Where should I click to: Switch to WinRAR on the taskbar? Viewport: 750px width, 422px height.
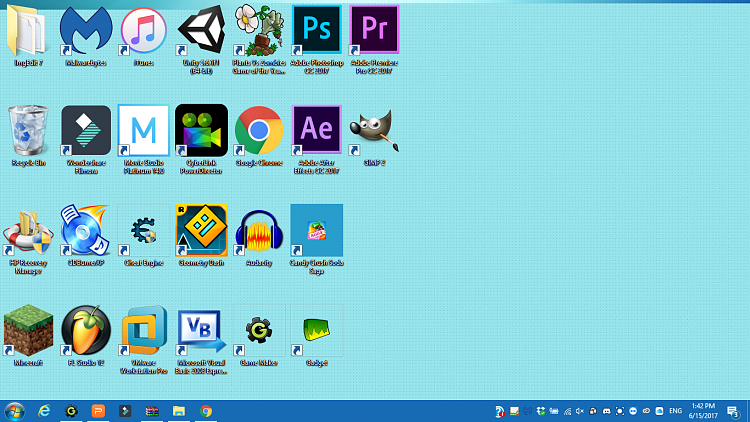pos(152,411)
